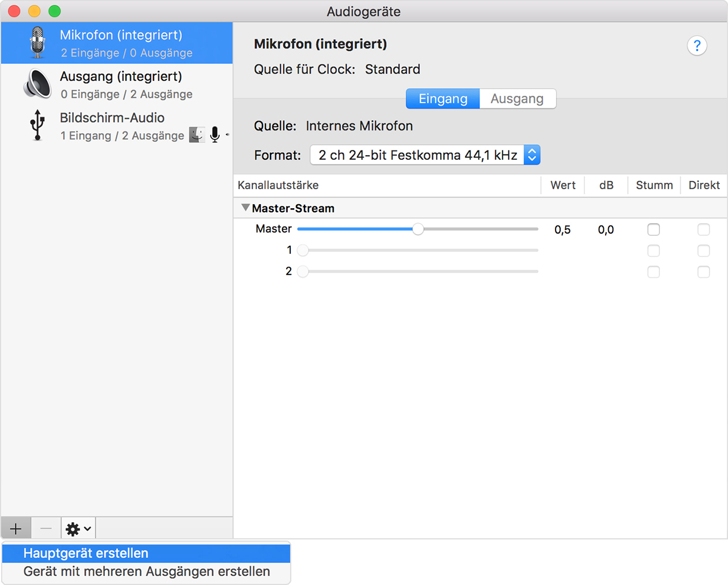728x585 pixels.
Task: Toggle the Master Direkt checkbox
Action: pyautogui.click(x=703, y=230)
